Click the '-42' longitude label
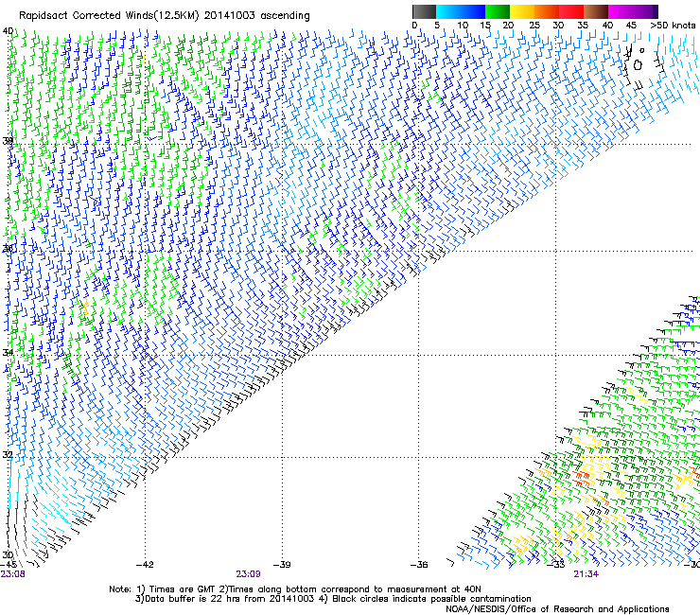 (145, 565)
